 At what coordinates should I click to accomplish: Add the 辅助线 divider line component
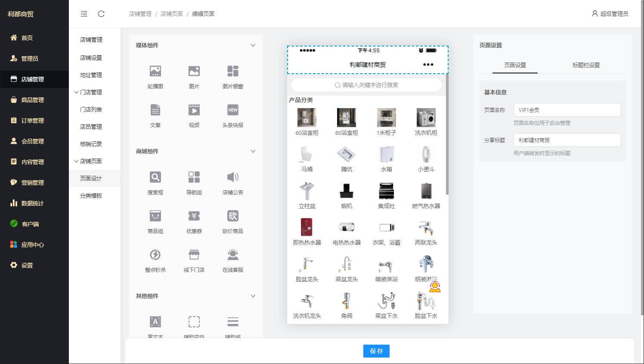coord(232,327)
